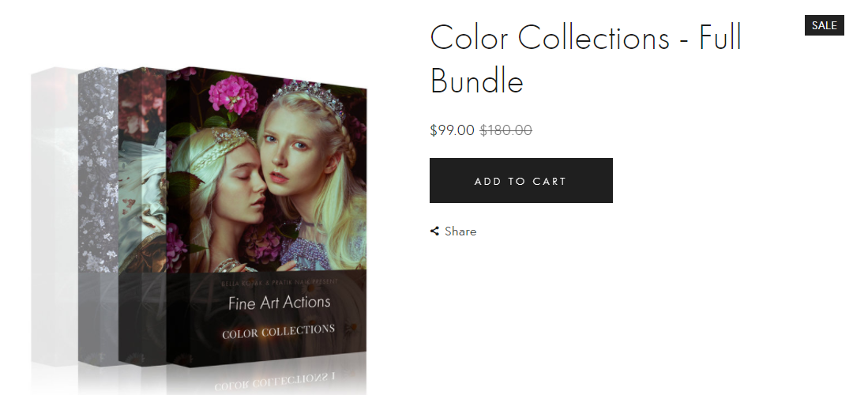This screenshot has width=868, height=395.
Task: Click the COLOR COLLECTIONS label on box
Action: click(x=279, y=331)
